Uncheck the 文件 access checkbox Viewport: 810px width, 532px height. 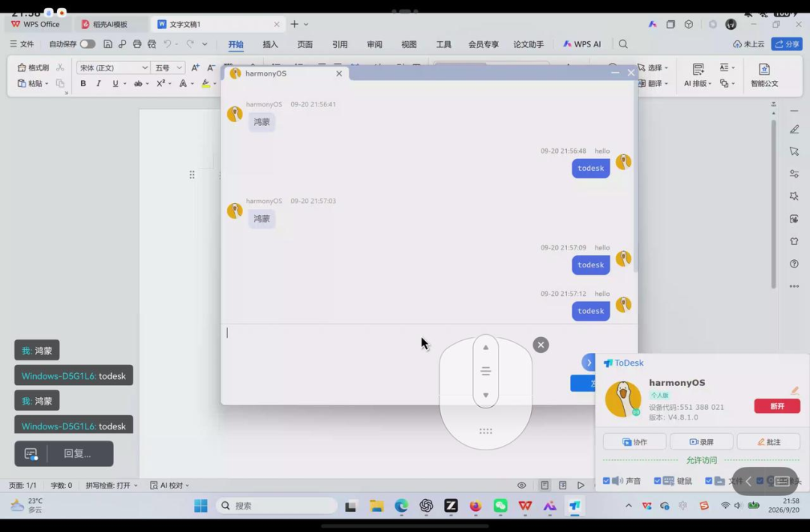[708, 481]
